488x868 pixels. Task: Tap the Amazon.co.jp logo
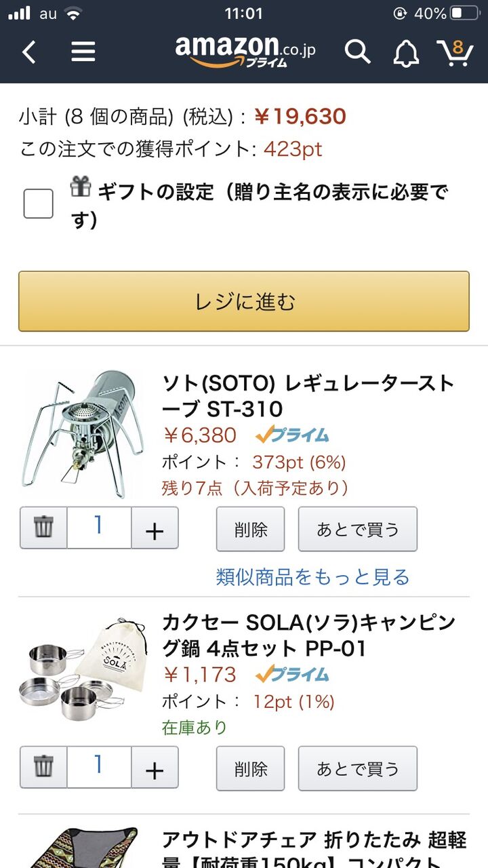[x=245, y=52]
